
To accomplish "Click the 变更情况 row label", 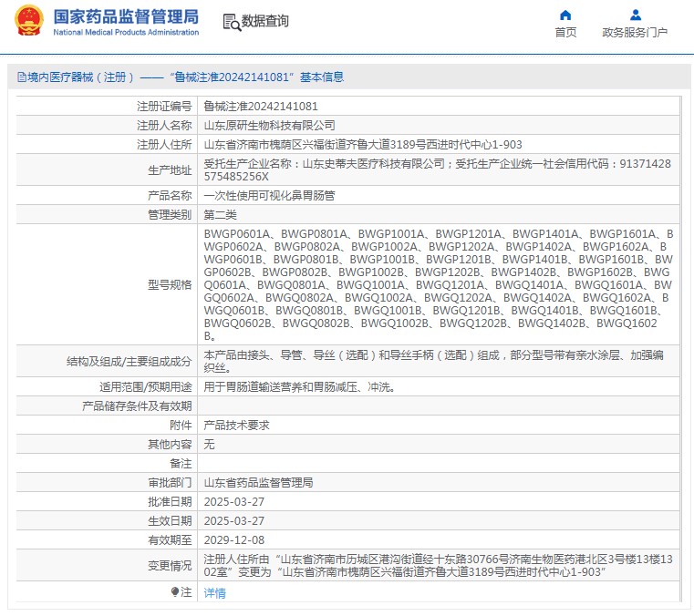I will pos(170,566).
